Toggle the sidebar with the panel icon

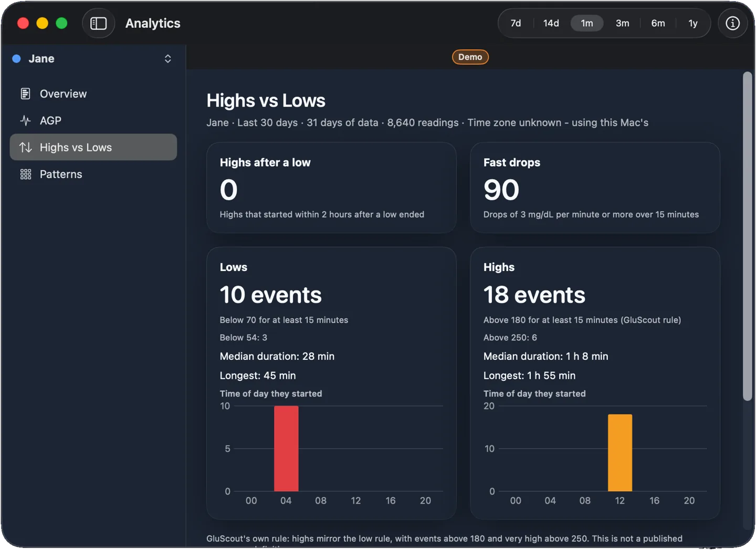click(98, 23)
